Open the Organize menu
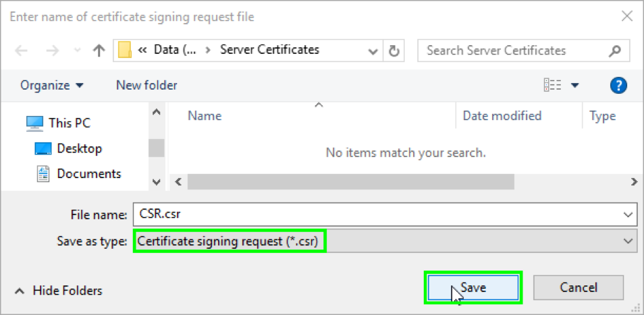 click(52, 86)
